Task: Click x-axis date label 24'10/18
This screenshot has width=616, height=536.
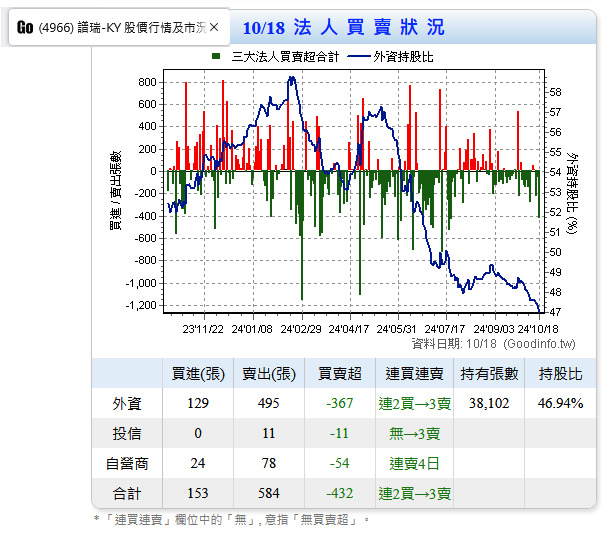Action: (538, 329)
